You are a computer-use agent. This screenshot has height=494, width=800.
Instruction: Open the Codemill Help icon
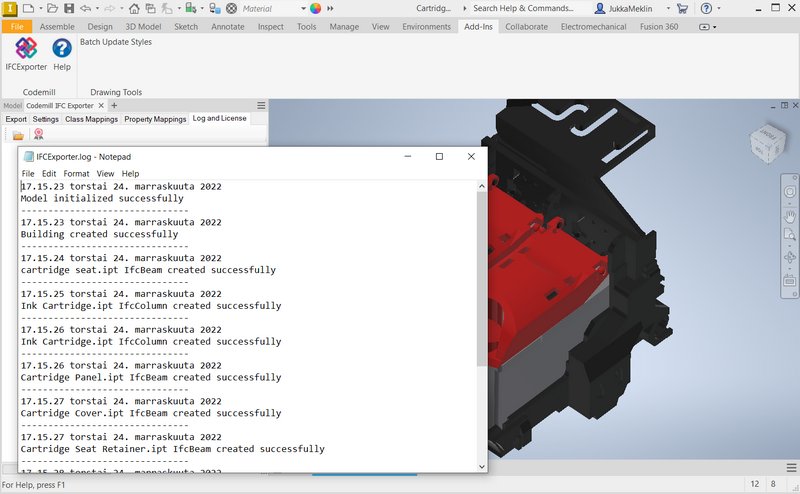[x=62, y=49]
